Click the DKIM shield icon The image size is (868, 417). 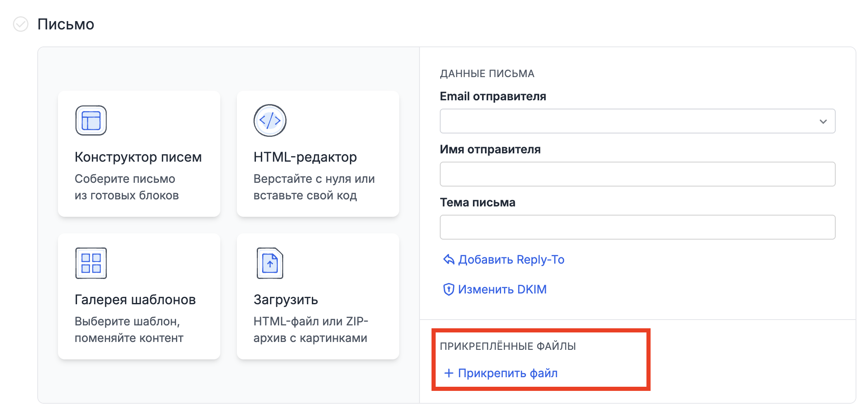pyautogui.click(x=448, y=289)
